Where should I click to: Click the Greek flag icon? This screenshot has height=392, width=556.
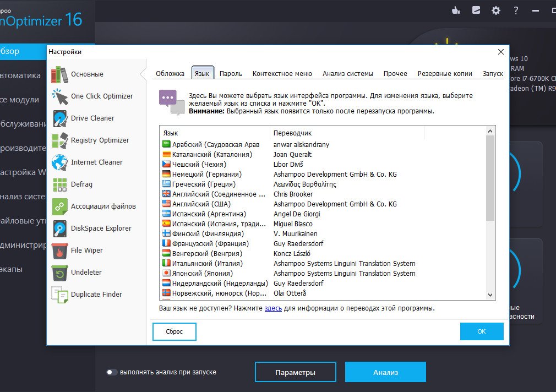(x=166, y=184)
